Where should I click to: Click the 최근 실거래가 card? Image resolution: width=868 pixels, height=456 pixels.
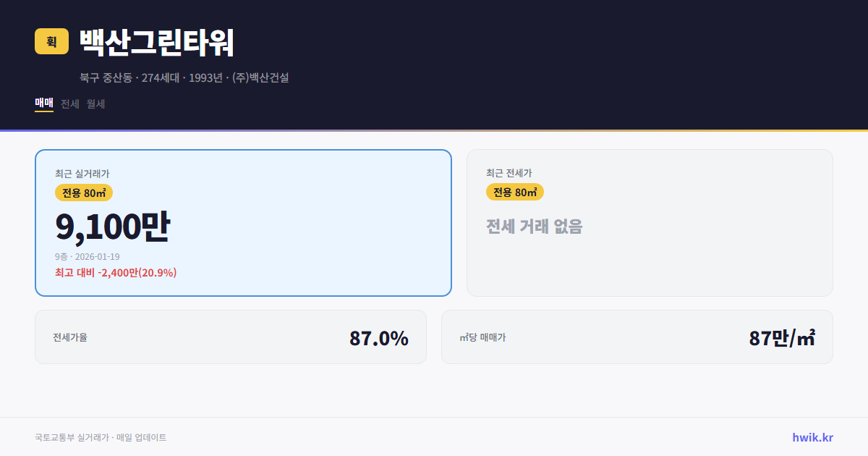pyautogui.click(x=242, y=223)
